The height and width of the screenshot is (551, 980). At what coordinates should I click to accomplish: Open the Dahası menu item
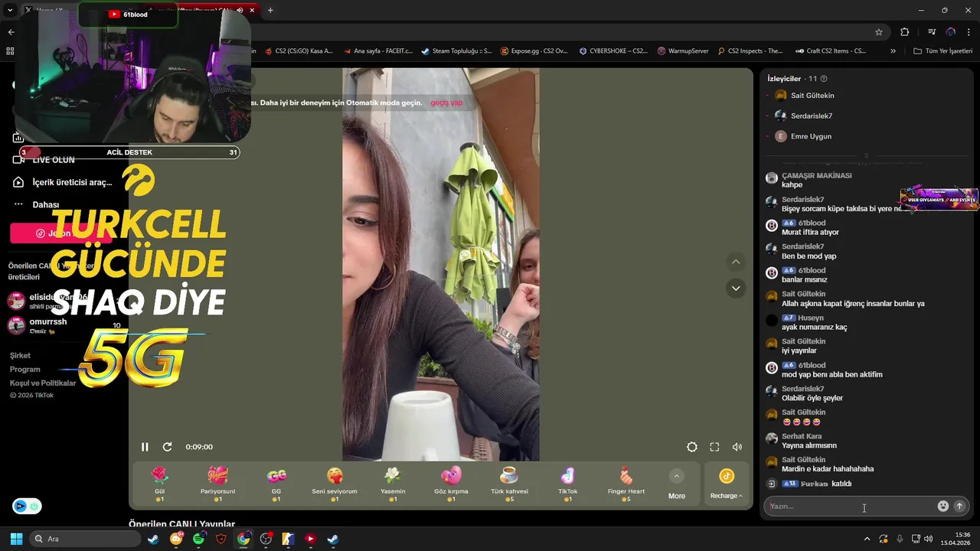[37, 204]
